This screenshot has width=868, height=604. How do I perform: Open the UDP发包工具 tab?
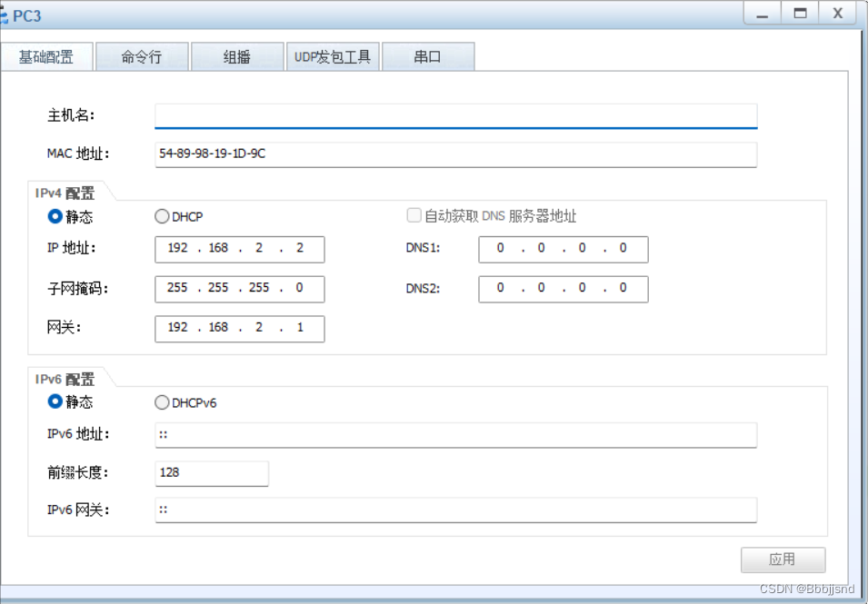[x=332, y=56]
